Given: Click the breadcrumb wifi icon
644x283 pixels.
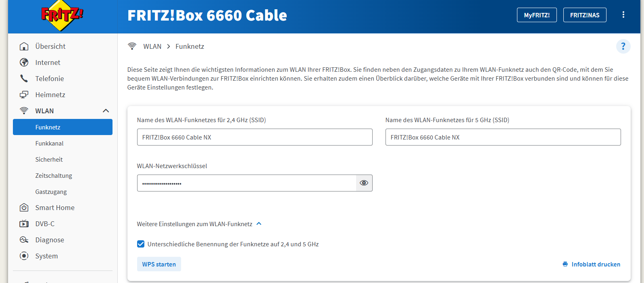Looking at the screenshot, I should 132,46.
